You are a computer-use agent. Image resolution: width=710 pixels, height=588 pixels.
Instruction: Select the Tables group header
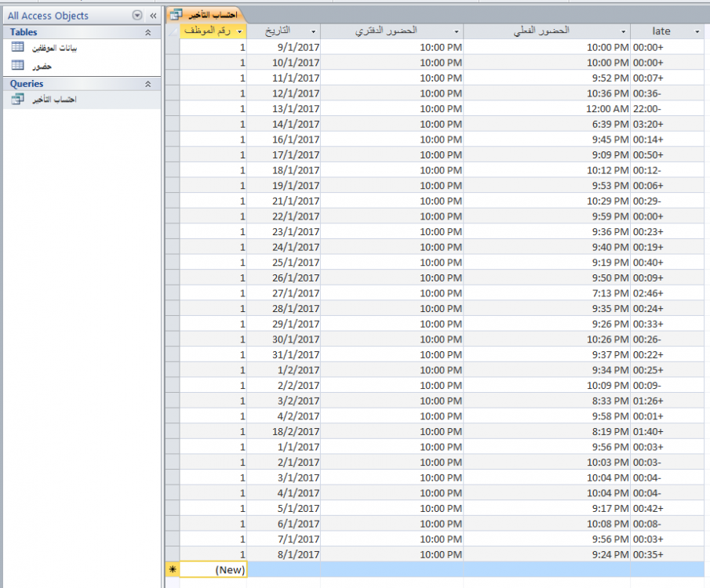point(82,32)
